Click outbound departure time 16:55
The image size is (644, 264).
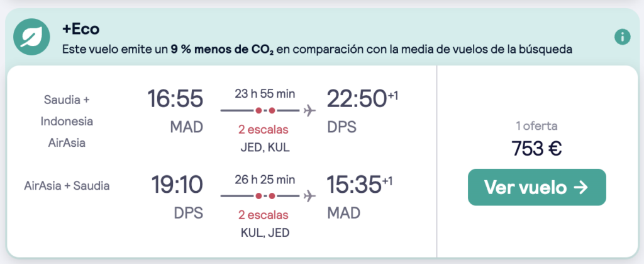click(x=175, y=99)
